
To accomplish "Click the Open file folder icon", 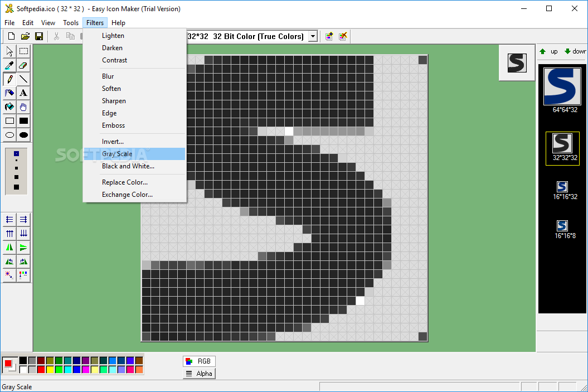I will 25,36.
